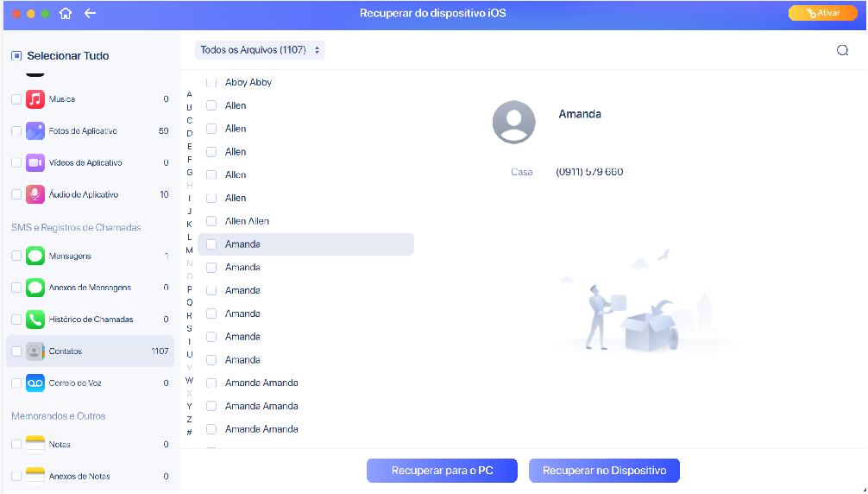Toggle the Selecionar Tudo checkbox

[x=16, y=55]
